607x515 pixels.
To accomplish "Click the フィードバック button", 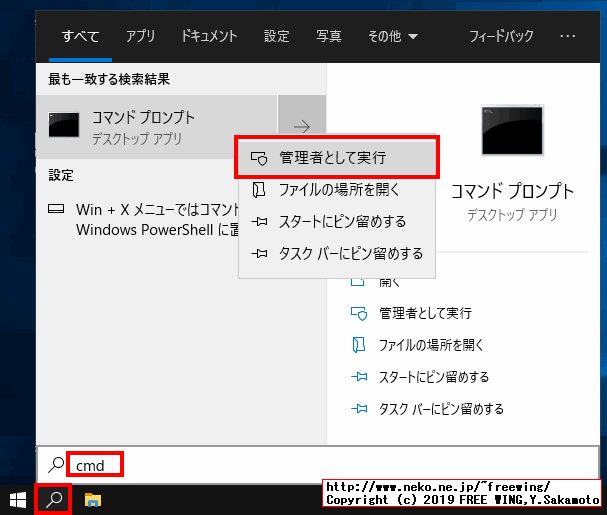I will point(501,36).
